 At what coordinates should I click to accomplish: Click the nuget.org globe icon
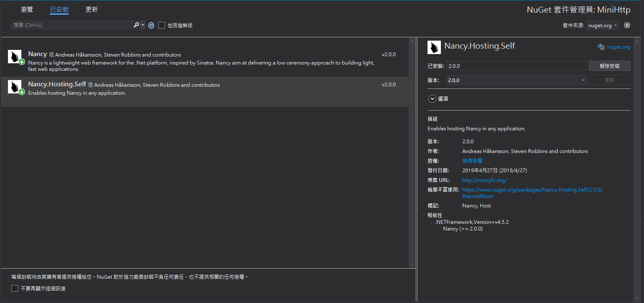point(602,47)
